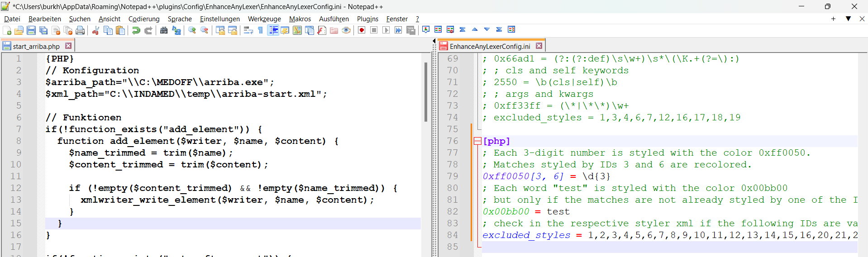Show the Document Map panel
Image resolution: width=868 pixels, height=257 pixels.
click(297, 30)
